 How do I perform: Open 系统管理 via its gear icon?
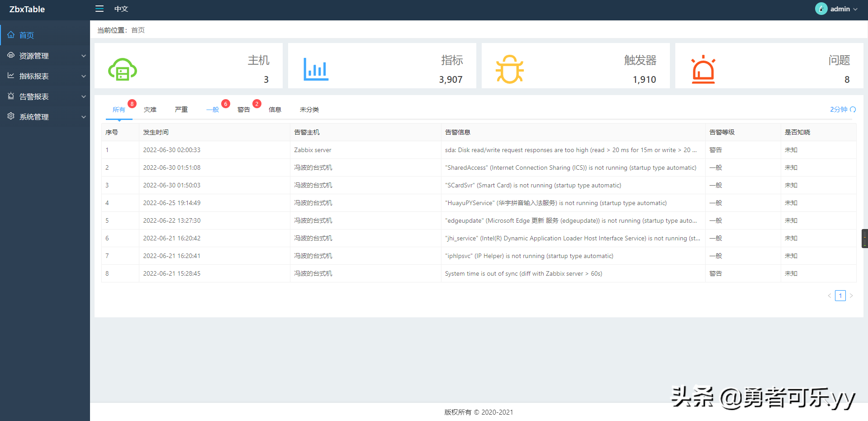point(11,116)
